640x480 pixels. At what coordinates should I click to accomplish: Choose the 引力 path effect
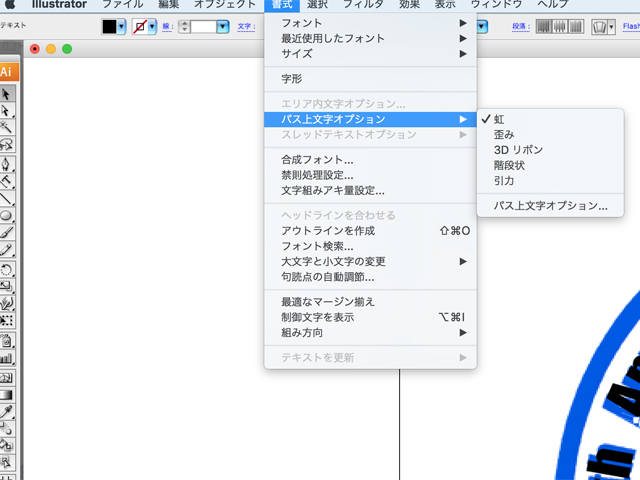click(550, 181)
